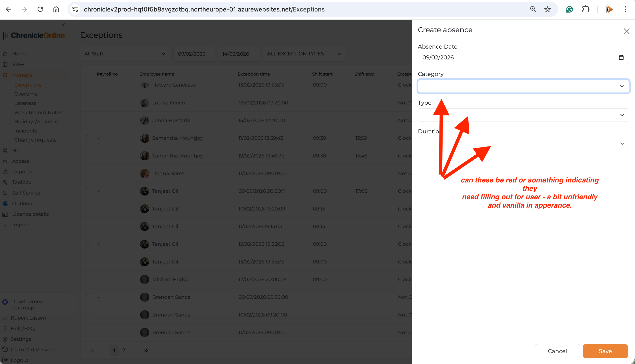Viewport: 635px width, 364px height.
Task: Click the Logout icon
Action: coord(5,360)
